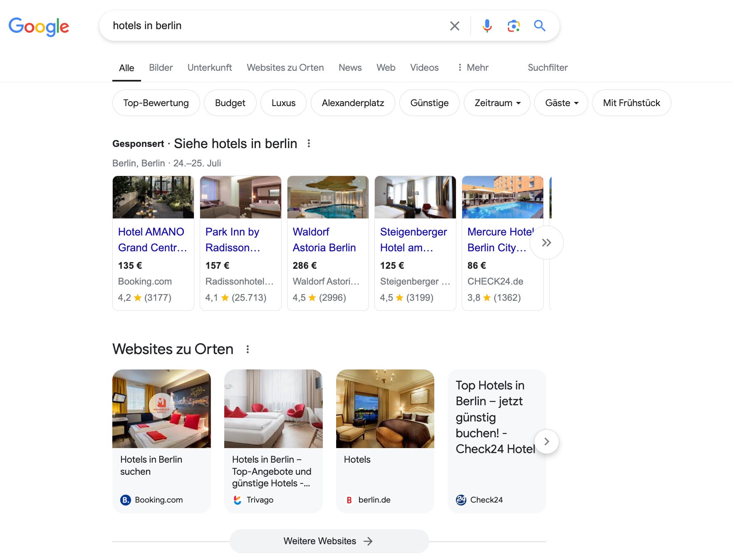
Task: Click Mercure outdoor pool photo
Action: pyautogui.click(x=503, y=197)
